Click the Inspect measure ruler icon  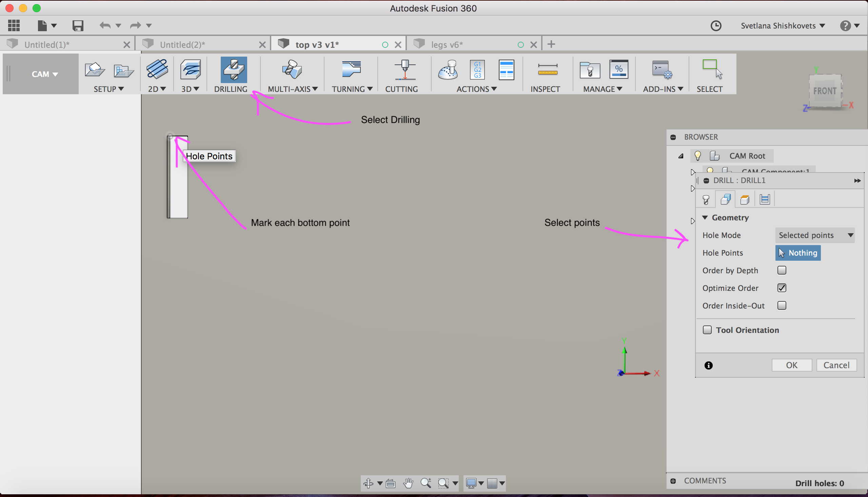548,69
